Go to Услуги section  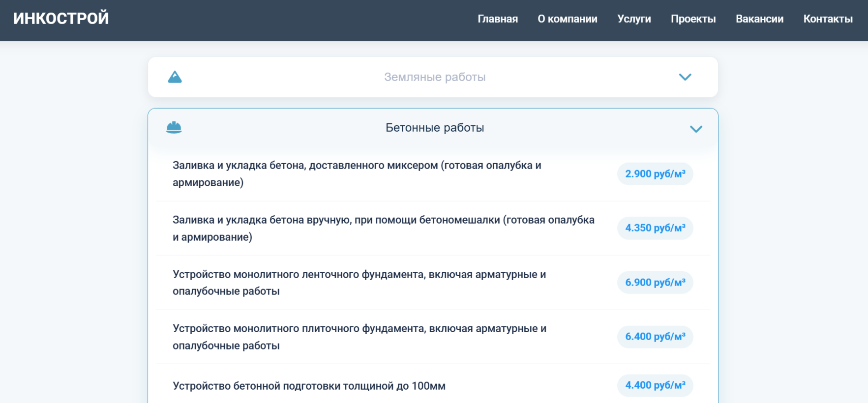click(634, 19)
